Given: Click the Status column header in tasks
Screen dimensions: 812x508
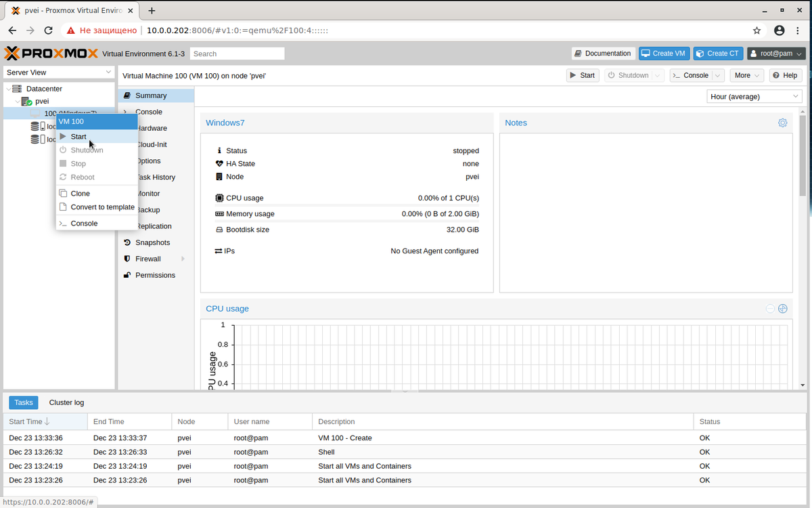Looking at the screenshot, I should 749,421.
